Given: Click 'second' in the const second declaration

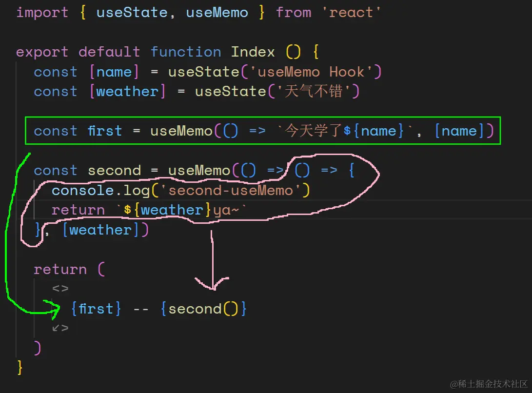Looking at the screenshot, I should (114, 170).
